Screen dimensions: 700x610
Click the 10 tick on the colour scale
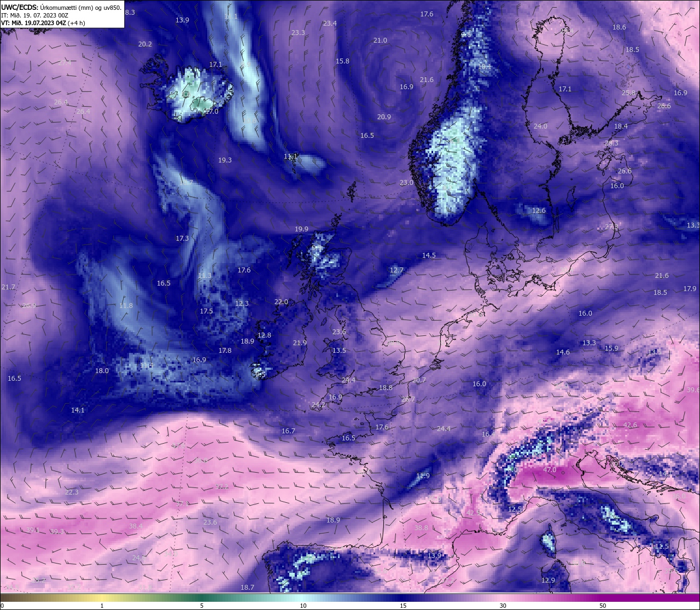(303, 606)
